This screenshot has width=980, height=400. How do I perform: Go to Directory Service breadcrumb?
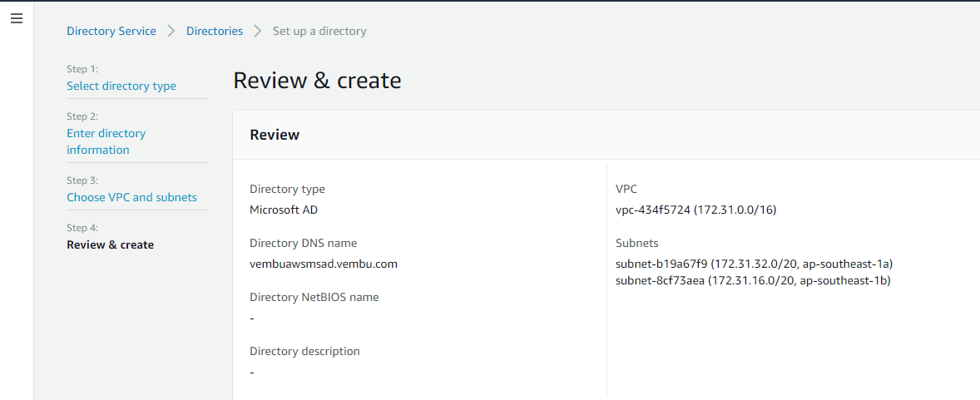tap(111, 31)
